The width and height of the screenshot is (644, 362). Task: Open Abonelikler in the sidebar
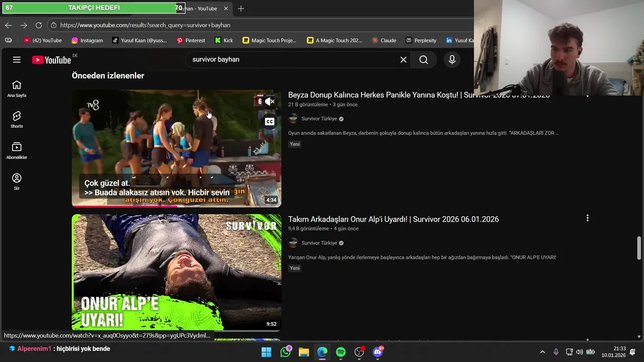pyautogui.click(x=17, y=151)
